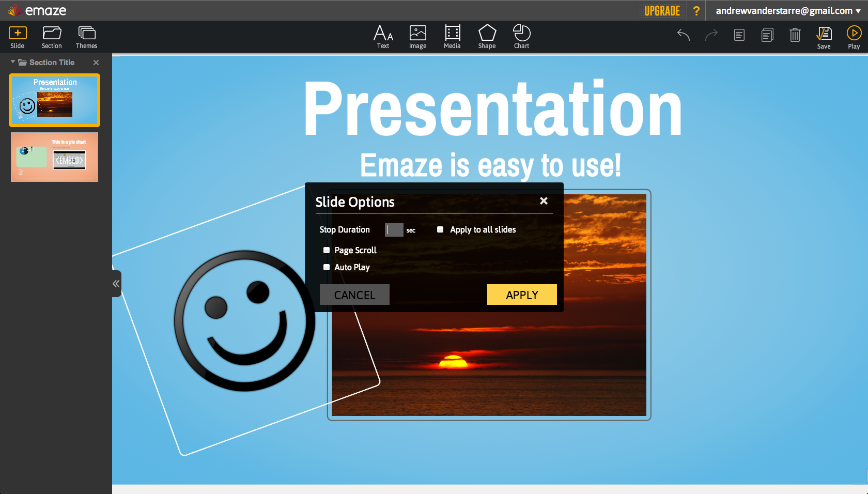Undo the last action
This screenshot has height=494, width=868.
[x=684, y=35]
